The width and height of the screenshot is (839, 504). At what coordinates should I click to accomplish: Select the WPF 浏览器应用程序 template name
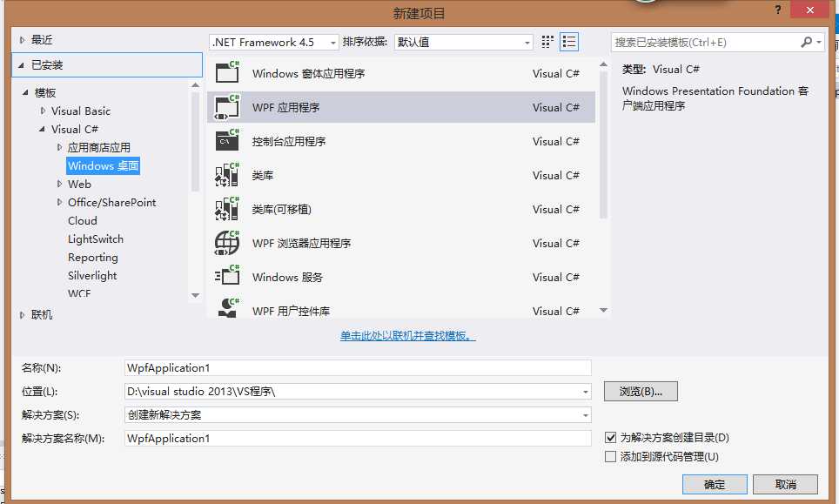[301, 244]
